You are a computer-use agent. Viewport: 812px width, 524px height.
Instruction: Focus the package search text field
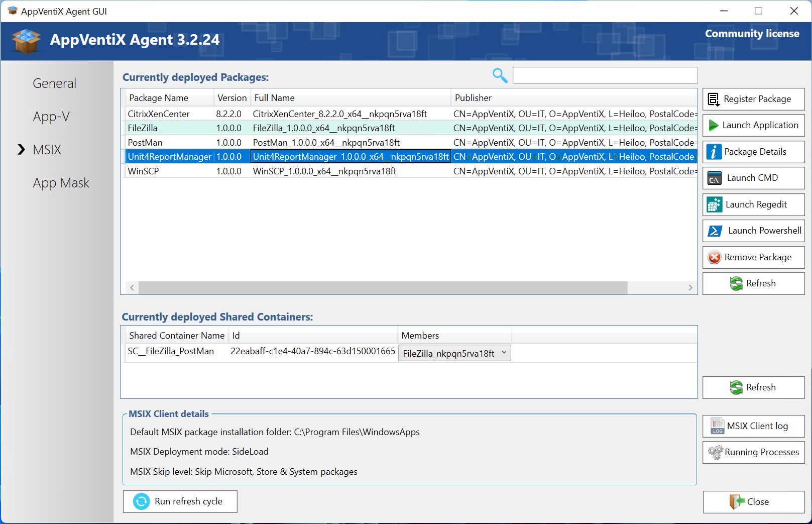[605, 75]
